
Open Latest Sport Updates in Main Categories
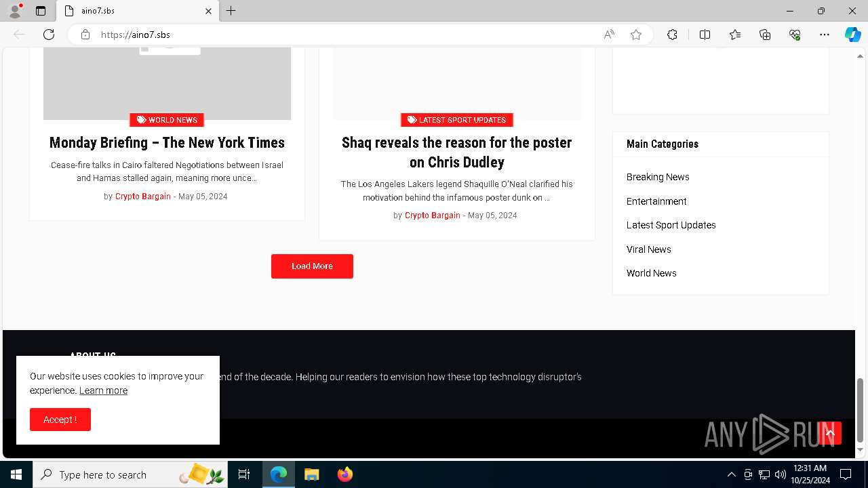click(671, 225)
